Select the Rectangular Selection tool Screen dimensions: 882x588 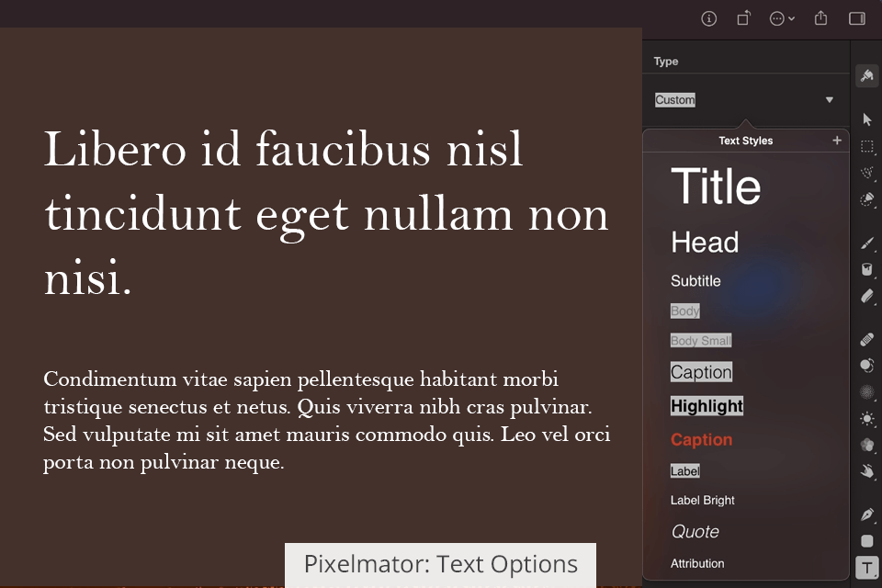tap(866, 147)
